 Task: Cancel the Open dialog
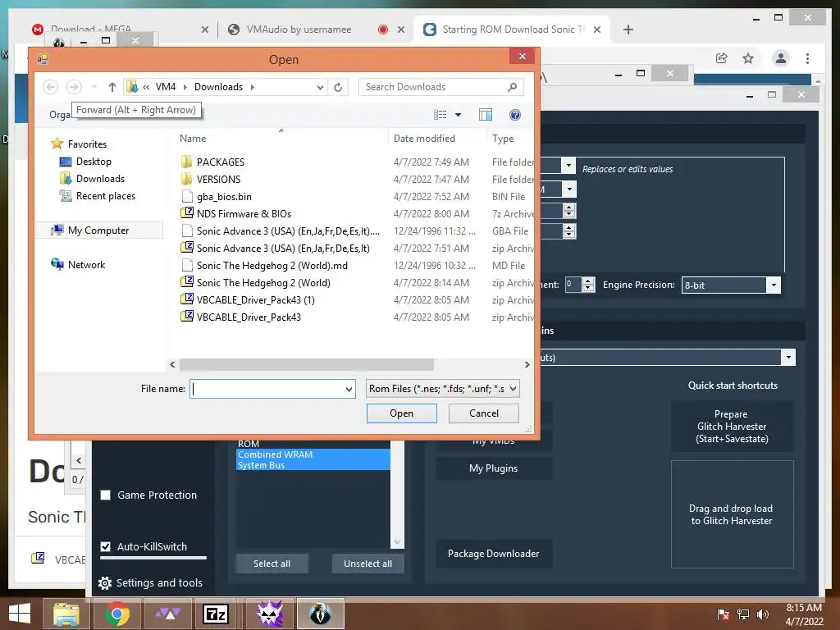click(484, 413)
